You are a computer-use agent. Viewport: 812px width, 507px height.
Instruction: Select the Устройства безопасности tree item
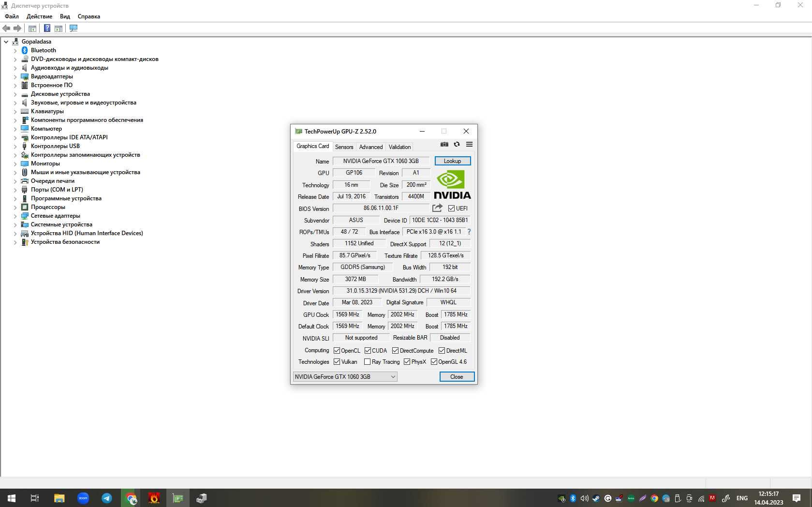[x=65, y=242]
